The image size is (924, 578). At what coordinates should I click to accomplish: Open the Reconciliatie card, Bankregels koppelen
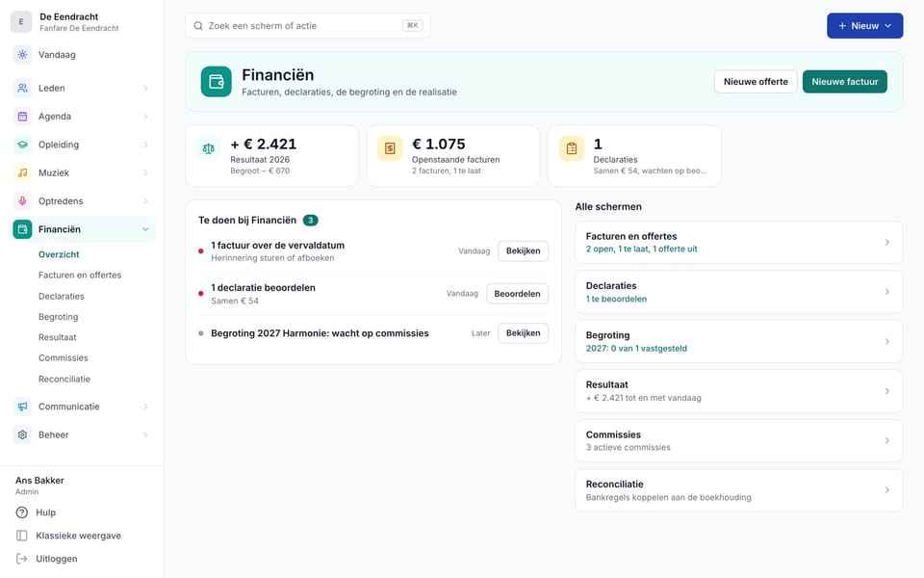click(739, 490)
